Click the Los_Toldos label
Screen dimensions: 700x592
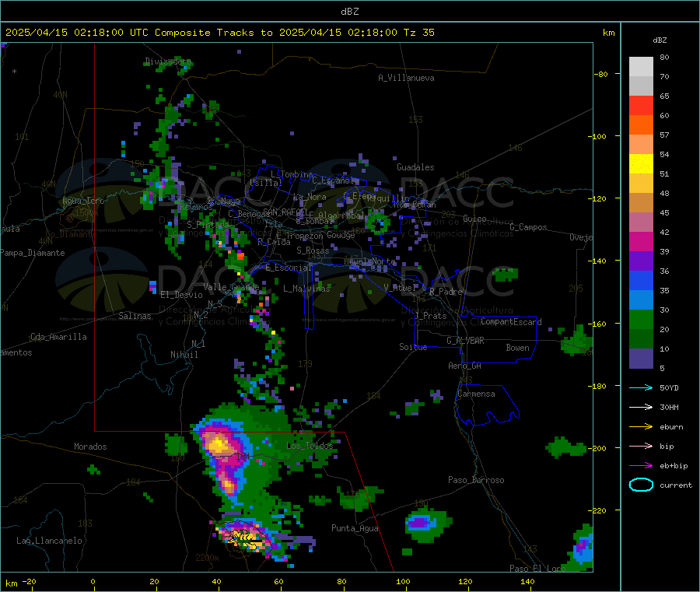(310, 446)
